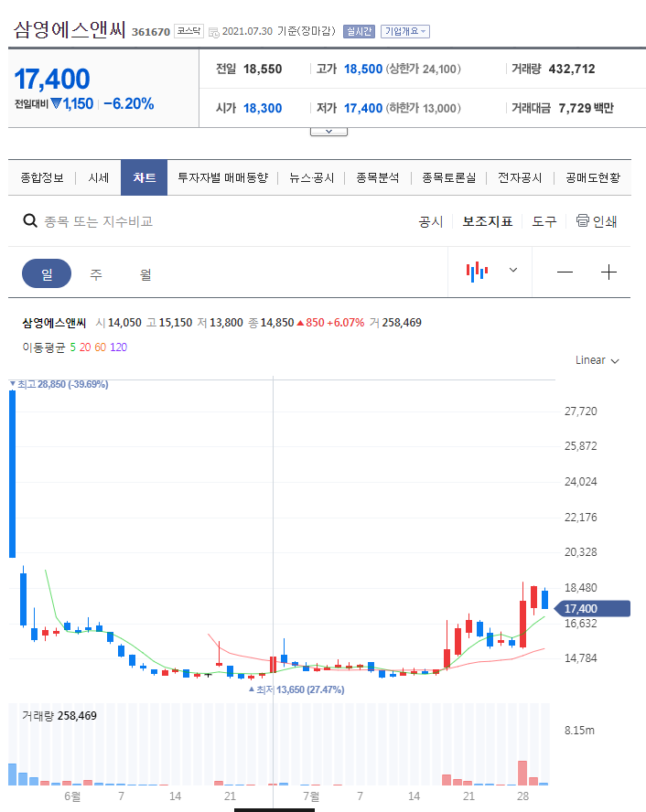Click the tall blue first-day candlestick
Image resolution: width=646 pixels, height=812 pixels.
pyautogui.click(x=13, y=474)
